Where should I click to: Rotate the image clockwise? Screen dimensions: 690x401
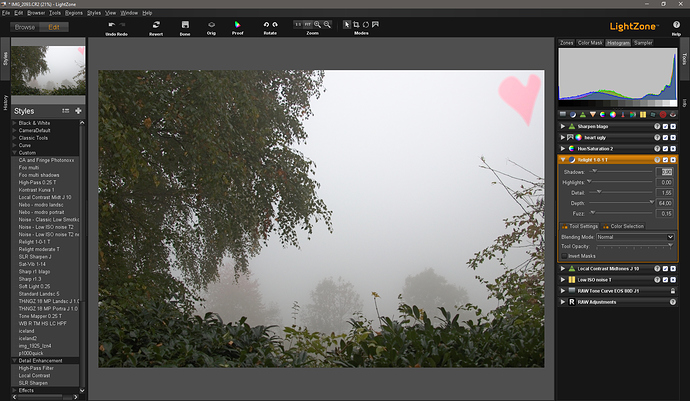click(x=275, y=25)
